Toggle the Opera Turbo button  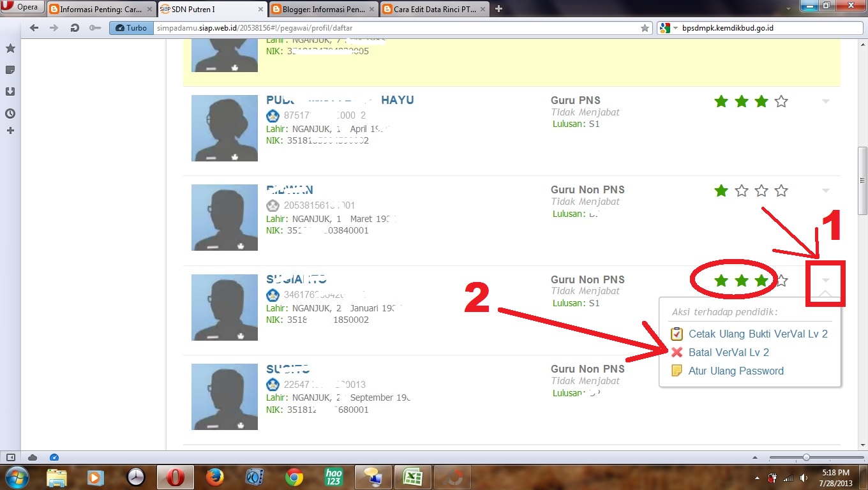pyautogui.click(x=130, y=28)
